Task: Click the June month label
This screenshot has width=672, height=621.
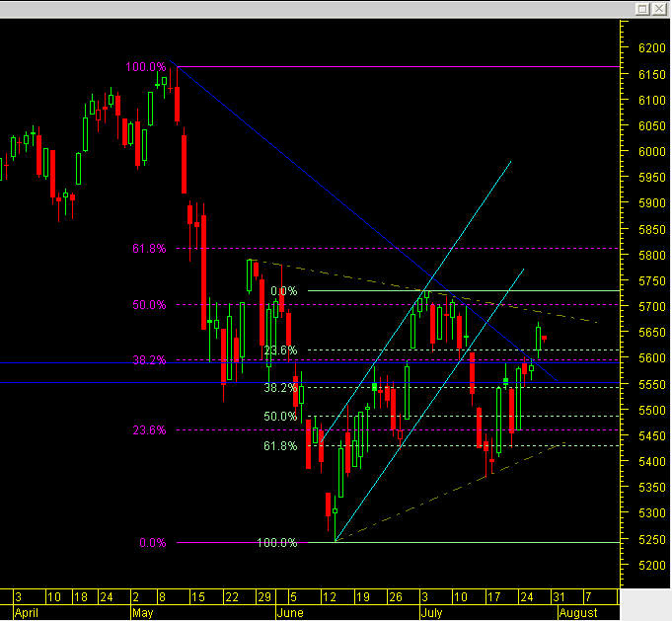Action: click(x=290, y=613)
